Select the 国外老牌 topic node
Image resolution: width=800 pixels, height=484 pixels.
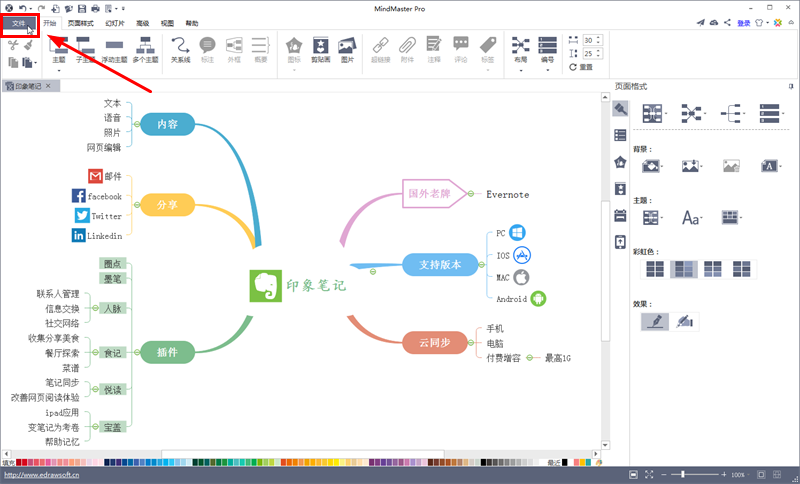(x=434, y=193)
